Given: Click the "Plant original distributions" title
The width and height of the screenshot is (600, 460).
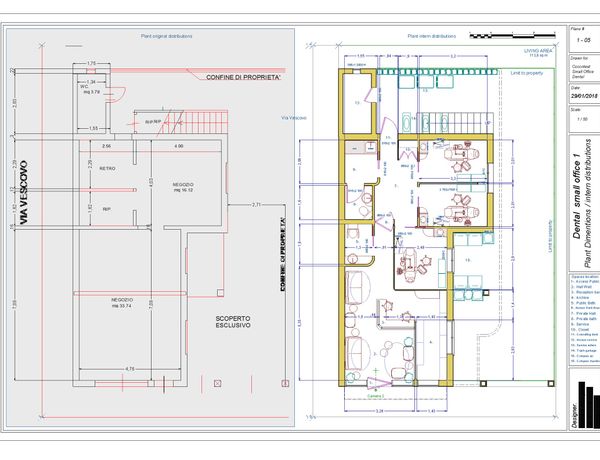Looking at the screenshot, I should pos(166,36).
